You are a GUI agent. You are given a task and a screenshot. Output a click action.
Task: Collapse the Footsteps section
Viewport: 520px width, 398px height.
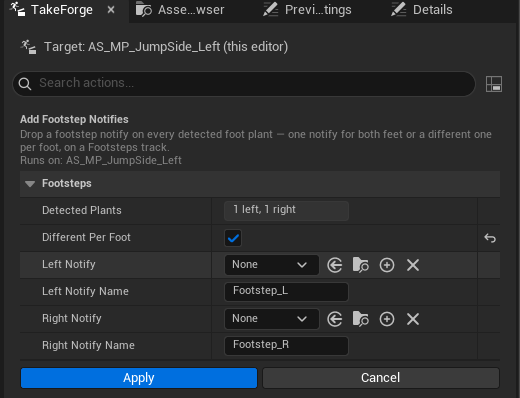tap(30, 184)
